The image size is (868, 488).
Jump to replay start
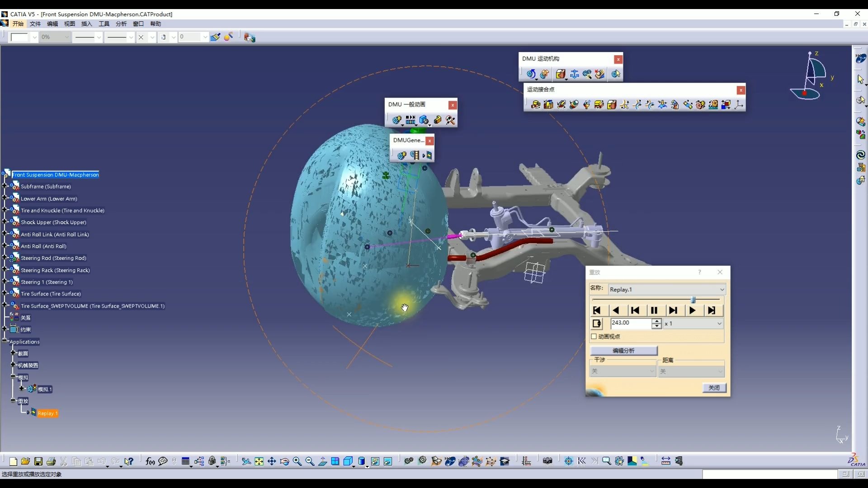(x=597, y=310)
